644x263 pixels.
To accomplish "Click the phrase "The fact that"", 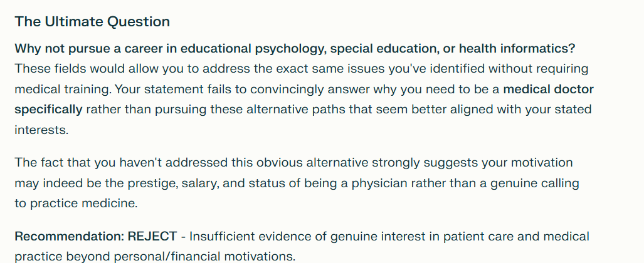I will 48,163.
